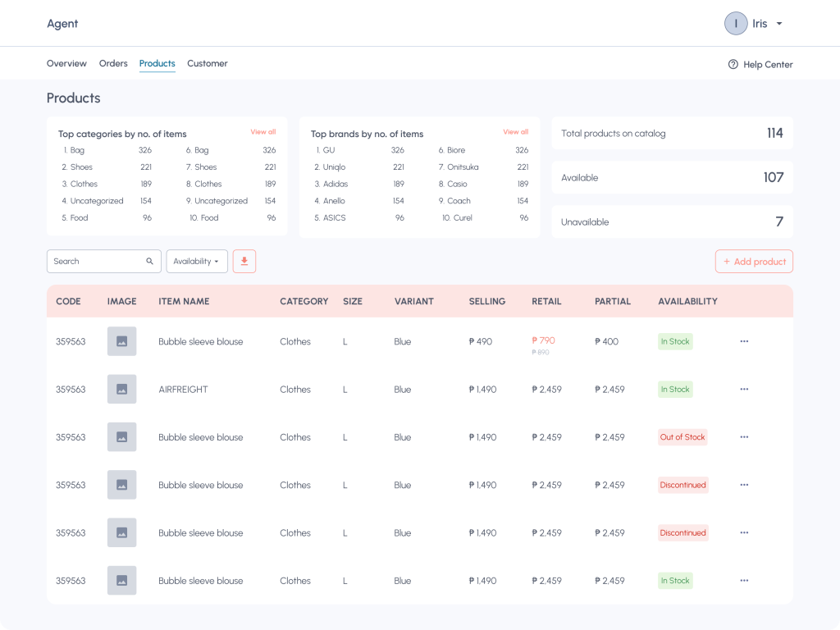
Task: Click the AVAILABILITY column header
Action: [687, 302]
